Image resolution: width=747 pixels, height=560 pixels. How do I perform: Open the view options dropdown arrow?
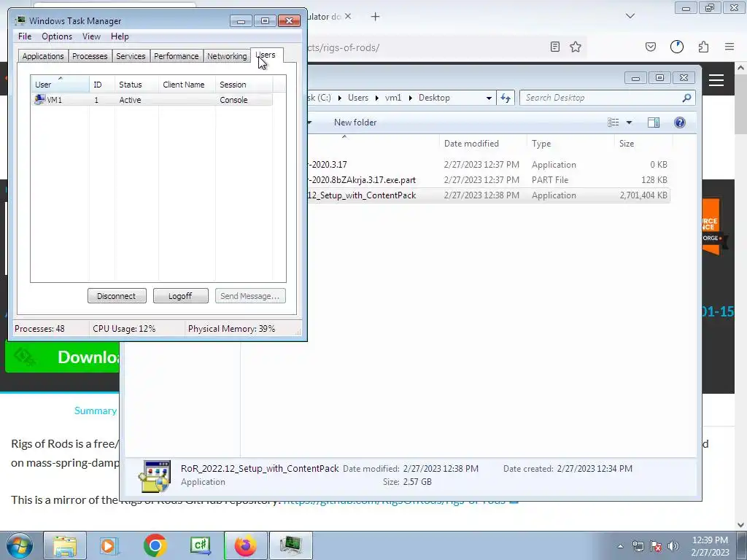click(629, 122)
